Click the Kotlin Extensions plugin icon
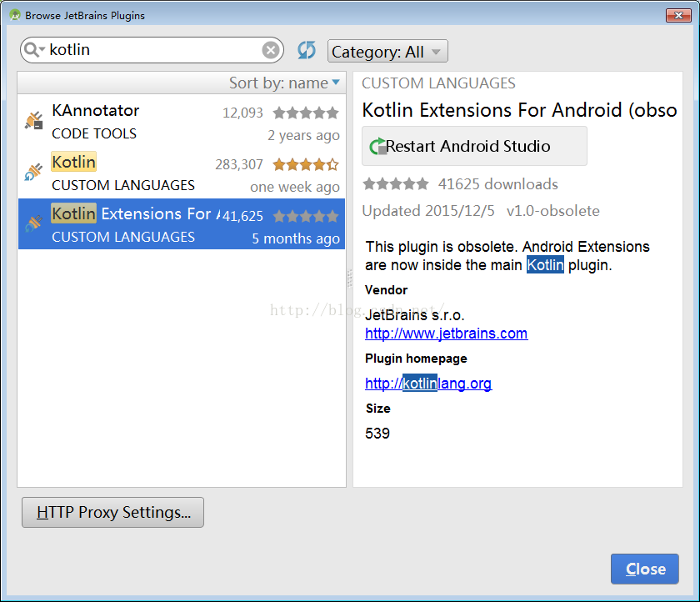700x602 pixels. pos(33,224)
